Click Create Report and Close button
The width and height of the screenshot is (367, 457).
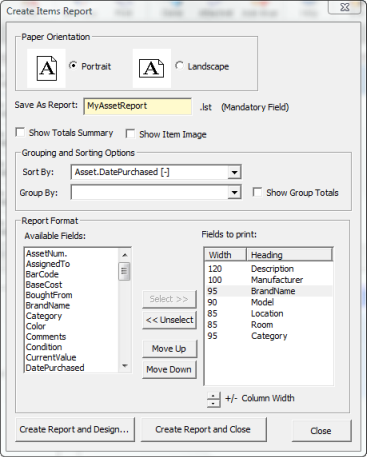(x=203, y=429)
